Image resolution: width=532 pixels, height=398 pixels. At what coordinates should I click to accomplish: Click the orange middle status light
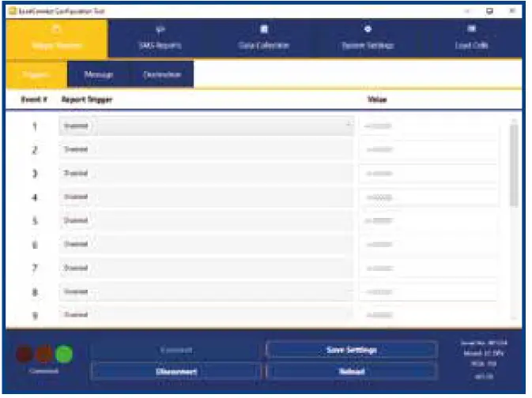click(x=44, y=354)
